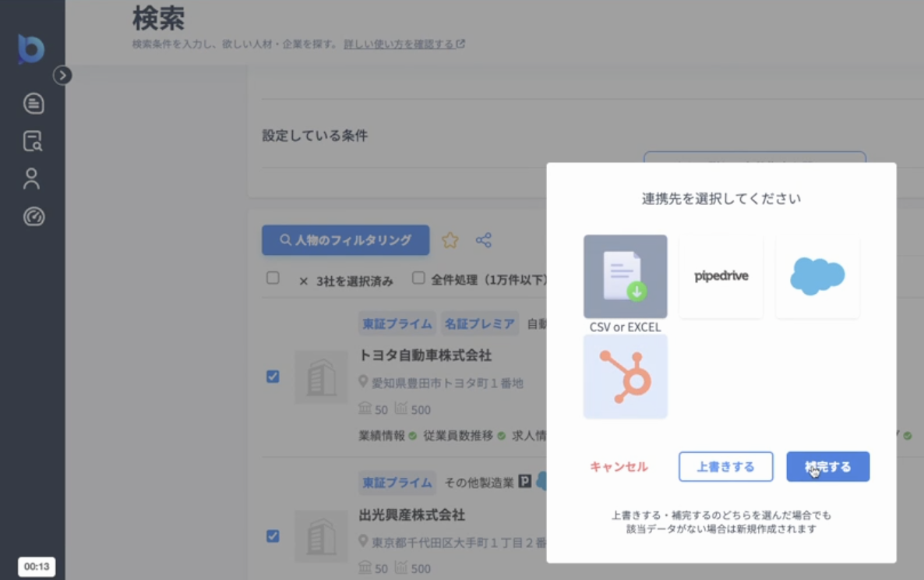Open the dashboard gauge sidebar icon
Image resolution: width=924 pixels, height=580 pixels.
[34, 217]
